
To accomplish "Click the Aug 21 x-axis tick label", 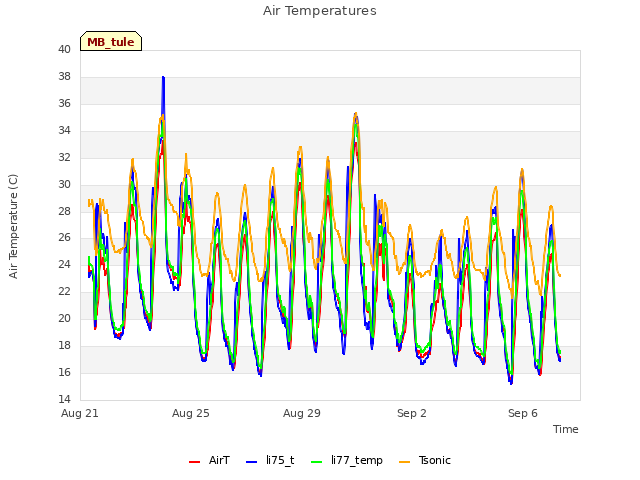I will tap(80, 413).
